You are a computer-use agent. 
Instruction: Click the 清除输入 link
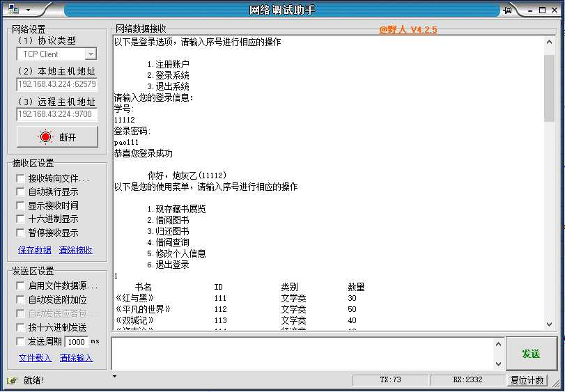pos(76,358)
